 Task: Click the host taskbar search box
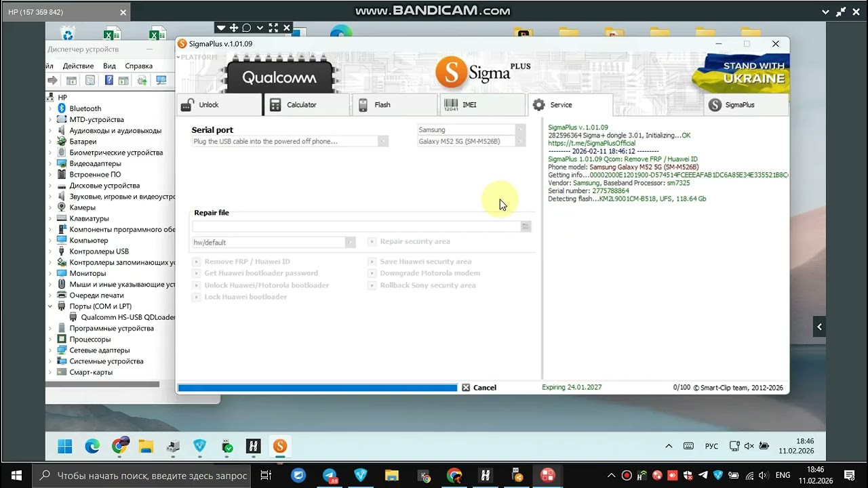point(141,476)
